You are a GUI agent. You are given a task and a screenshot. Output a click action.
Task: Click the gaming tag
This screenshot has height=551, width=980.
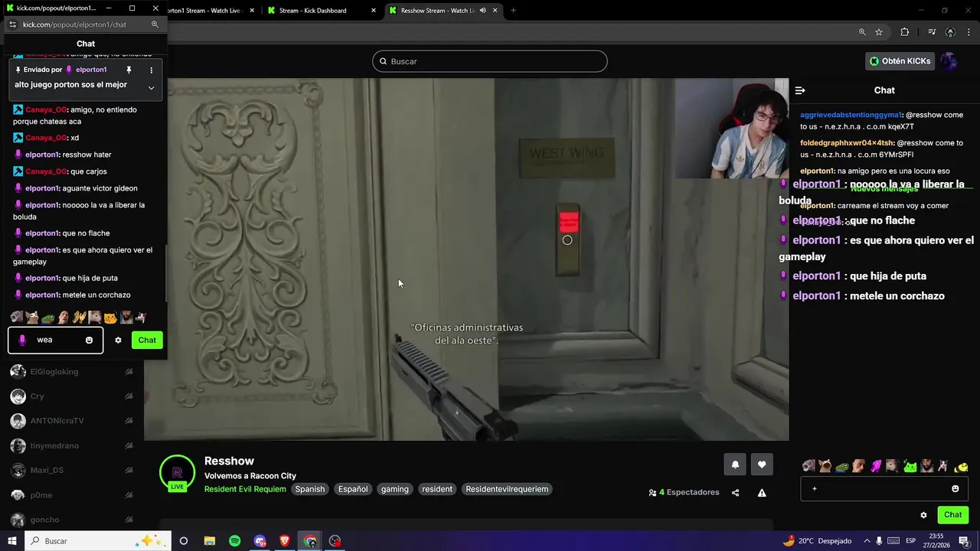pyautogui.click(x=395, y=489)
